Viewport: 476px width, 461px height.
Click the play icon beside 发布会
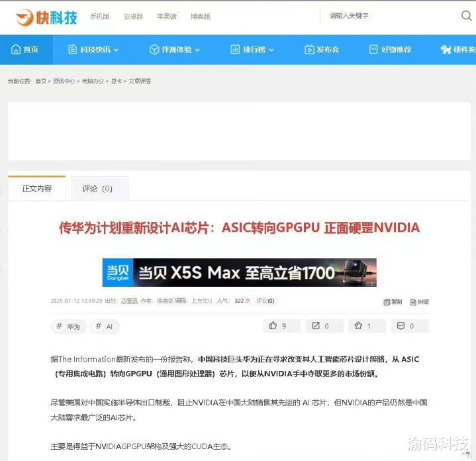tap(309, 50)
